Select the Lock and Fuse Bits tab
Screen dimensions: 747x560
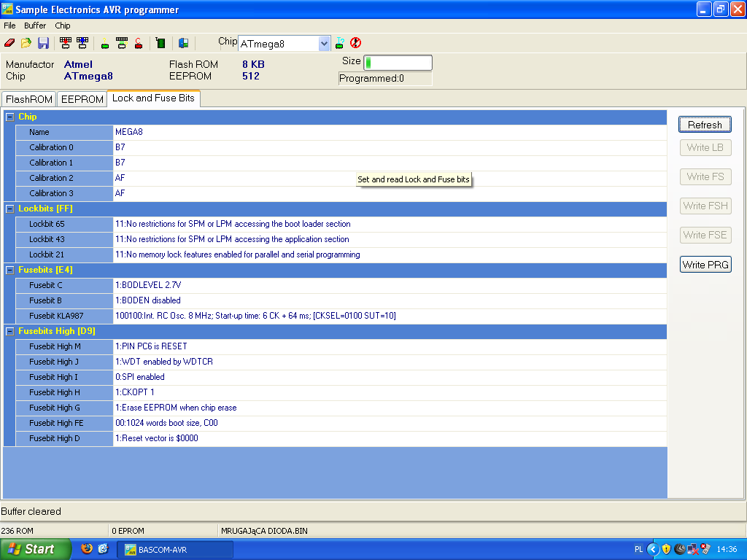tap(153, 98)
